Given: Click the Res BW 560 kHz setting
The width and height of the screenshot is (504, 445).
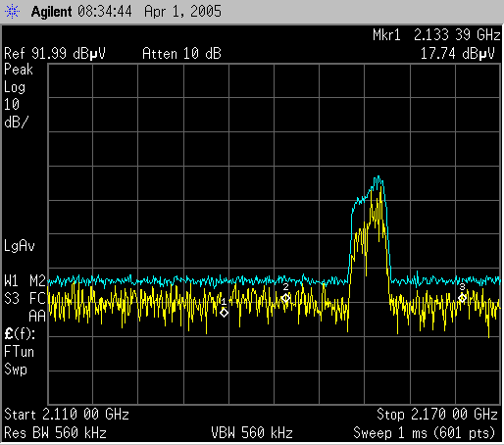Looking at the screenshot, I should pos(55,433).
